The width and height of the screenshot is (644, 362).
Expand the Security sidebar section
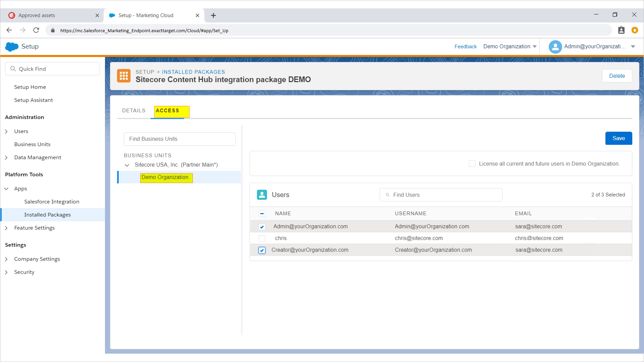tap(6, 272)
